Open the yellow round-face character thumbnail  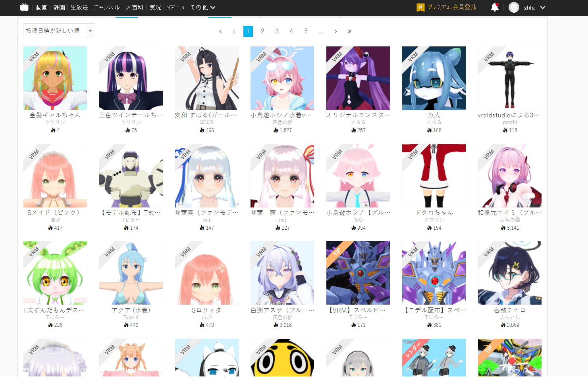[x=282, y=357]
